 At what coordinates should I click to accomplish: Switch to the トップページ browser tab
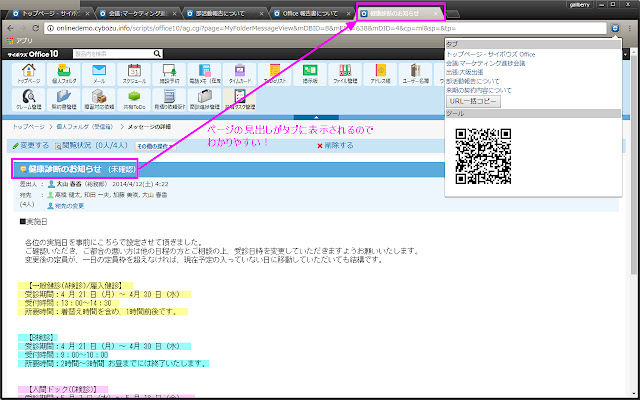(x=50, y=13)
